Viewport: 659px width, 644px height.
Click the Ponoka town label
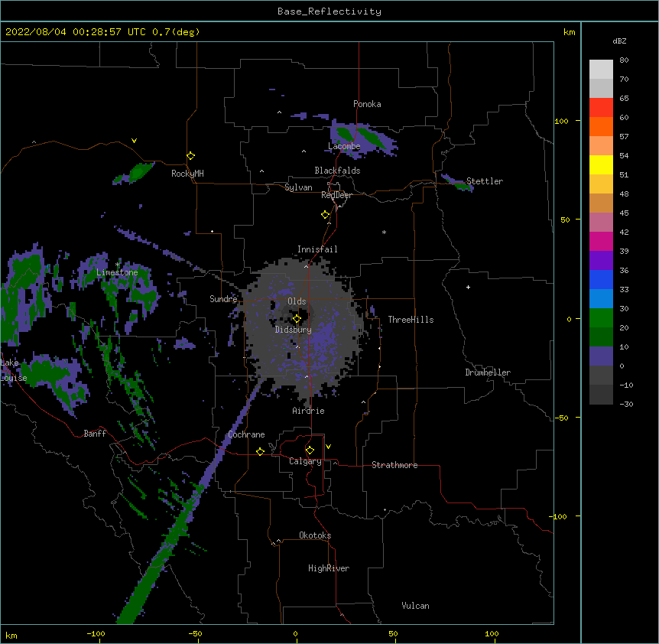[x=367, y=104]
